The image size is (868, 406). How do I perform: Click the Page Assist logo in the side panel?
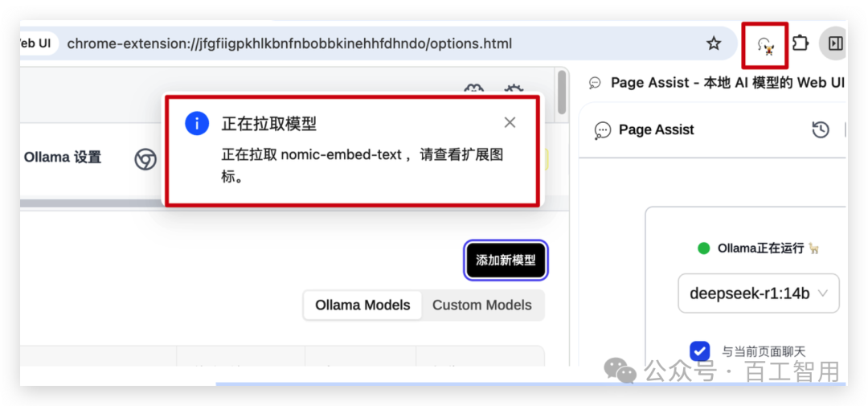(602, 130)
